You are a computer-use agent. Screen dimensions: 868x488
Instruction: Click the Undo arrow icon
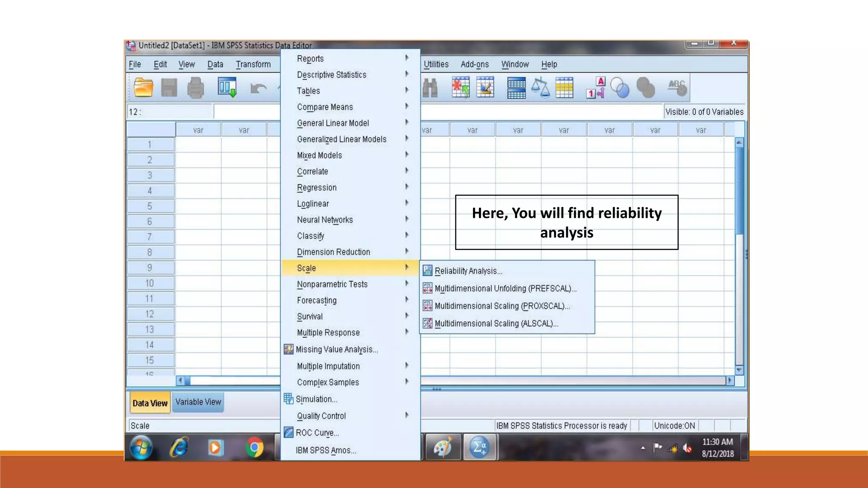258,88
